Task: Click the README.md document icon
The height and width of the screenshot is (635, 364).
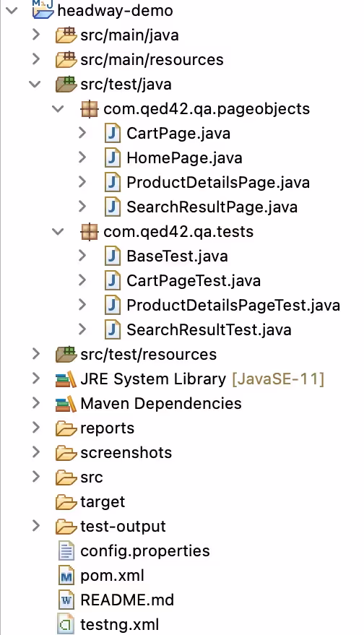Action: tap(66, 600)
